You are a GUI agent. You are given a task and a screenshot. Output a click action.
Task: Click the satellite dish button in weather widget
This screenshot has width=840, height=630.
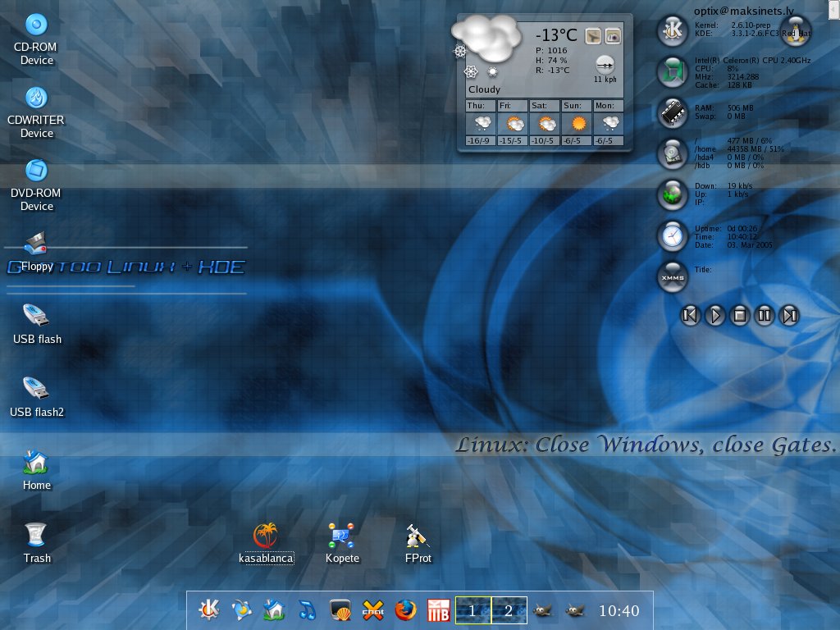point(592,36)
